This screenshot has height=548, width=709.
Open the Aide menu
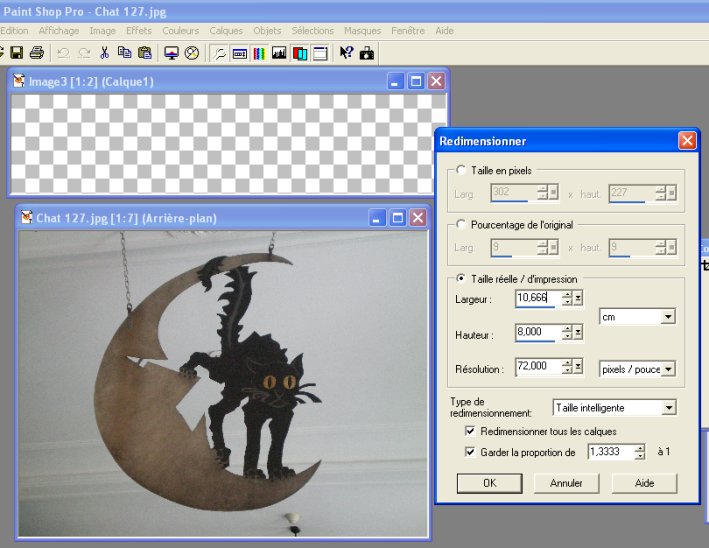tap(444, 31)
